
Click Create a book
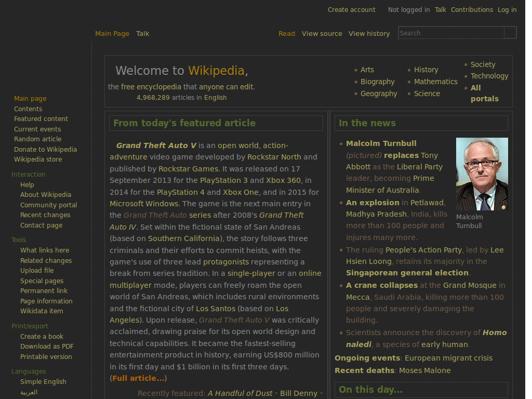42,337
